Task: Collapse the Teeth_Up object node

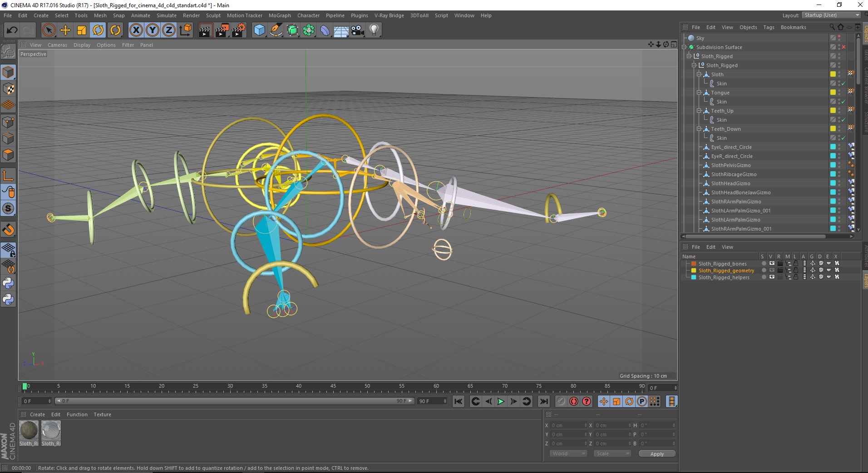Action: [x=699, y=111]
